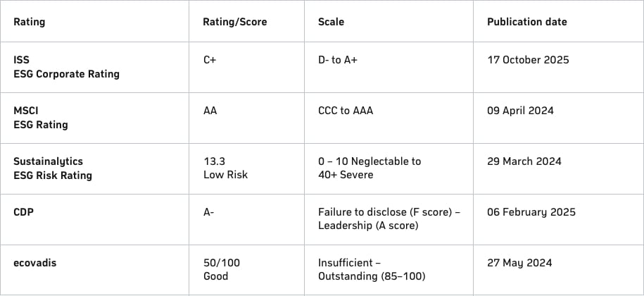This screenshot has height=296, width=644.
Task: Click the 17 October 2025 date
Action: [528, 60]
